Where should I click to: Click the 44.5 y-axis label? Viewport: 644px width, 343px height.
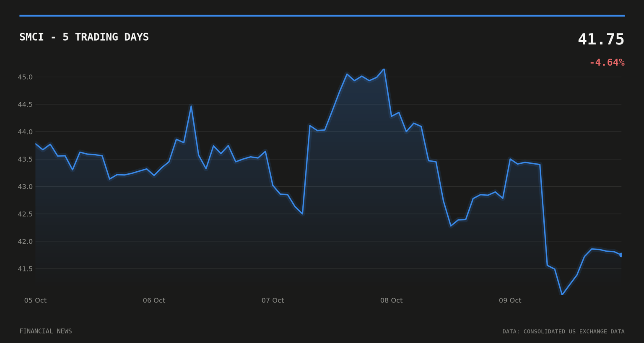tap(25, 104)
